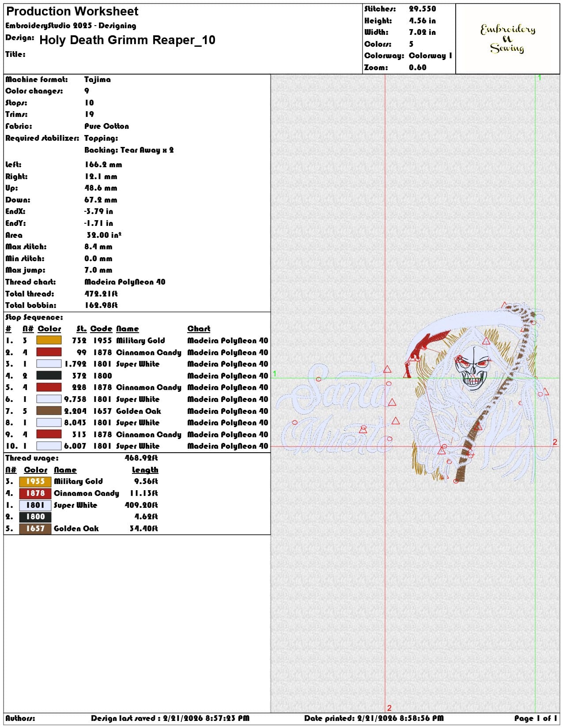Click the Embroidery & Sewing logo
Viewport: 563px width, 728px height.
(508, 38)
